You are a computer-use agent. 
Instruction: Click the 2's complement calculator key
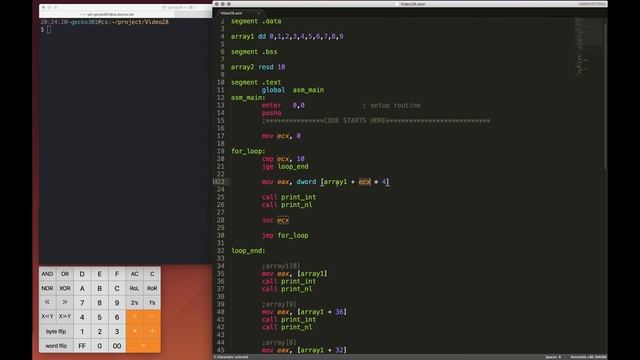pyautogui.click(x=134, y=302)
